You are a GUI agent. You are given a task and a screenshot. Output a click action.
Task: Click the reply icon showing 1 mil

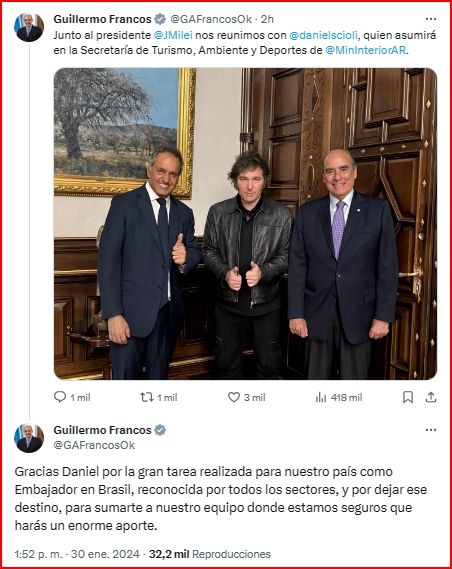pos(60,397)
